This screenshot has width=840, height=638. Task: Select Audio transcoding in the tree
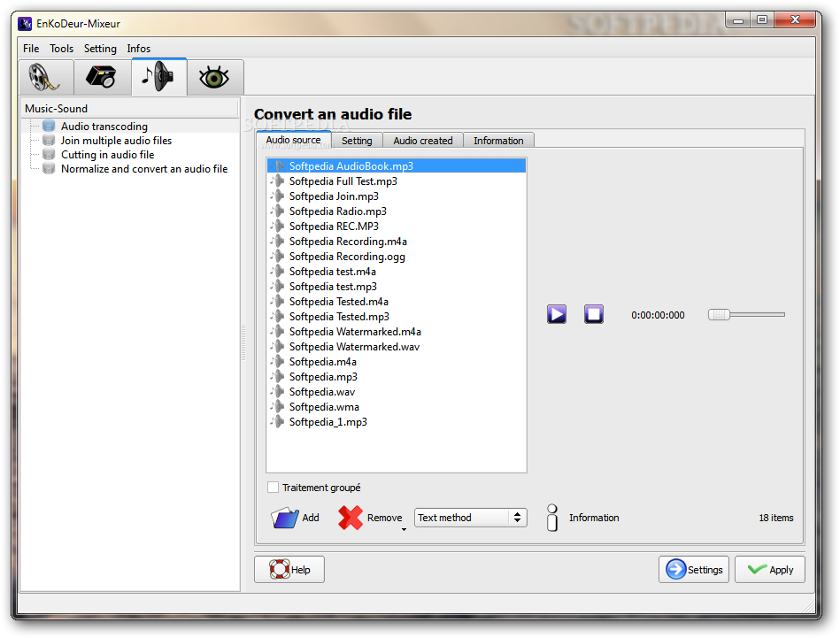tap(104, 126)
